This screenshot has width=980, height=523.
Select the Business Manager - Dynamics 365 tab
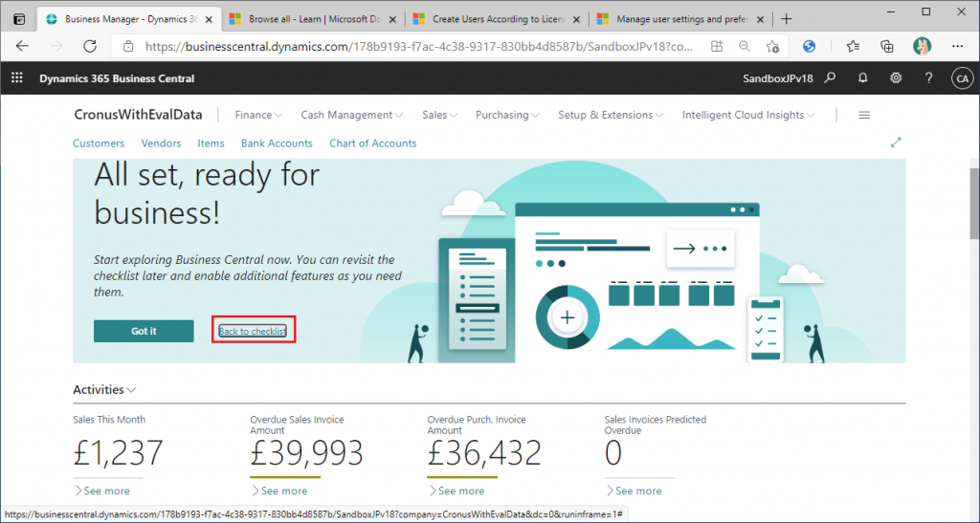coord(129,19)
